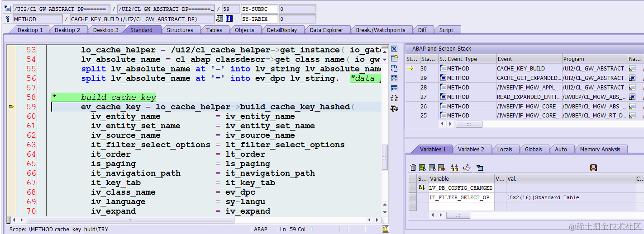Viewport: 644px width, 234px height.
Task: Click the third list icon in Variables toolbar
Action: (432, 168)
